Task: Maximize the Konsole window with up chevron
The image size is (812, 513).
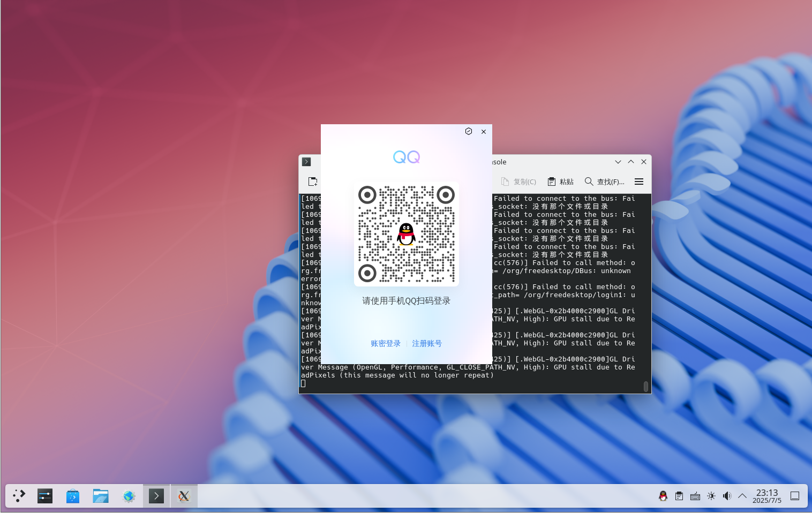Action: coord(631,162)
